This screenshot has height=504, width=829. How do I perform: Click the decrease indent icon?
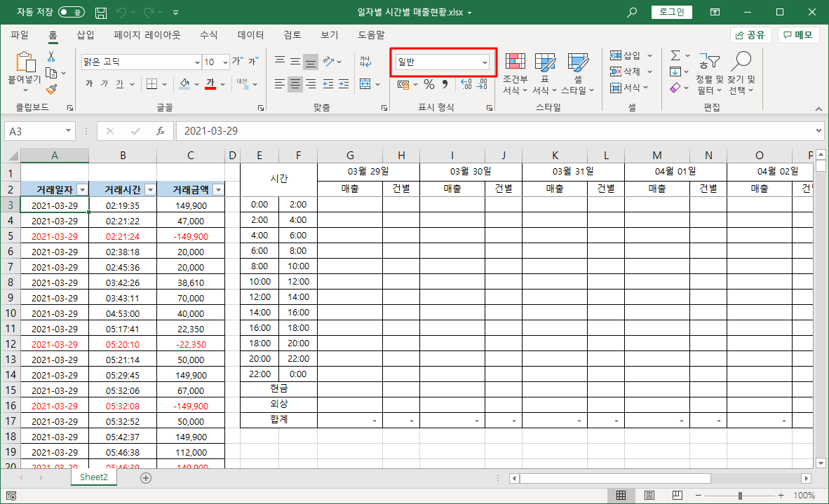(328, 84)
